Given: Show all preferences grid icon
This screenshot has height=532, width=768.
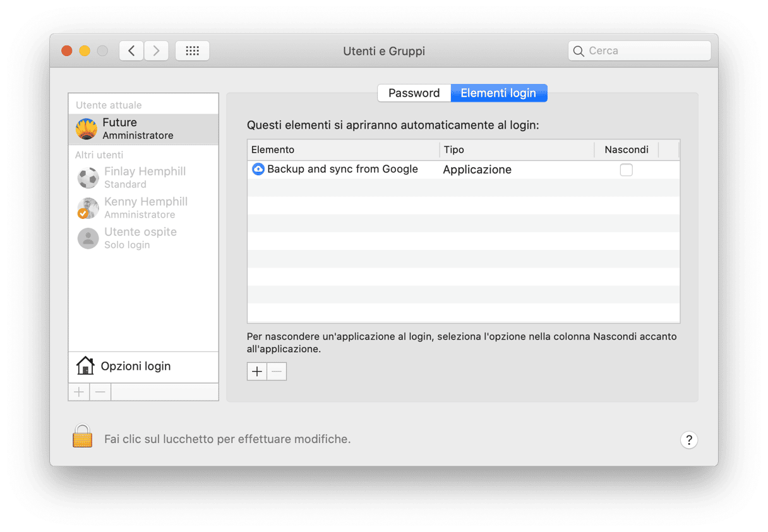Looking at the screenshot, I should click(193, 51).
